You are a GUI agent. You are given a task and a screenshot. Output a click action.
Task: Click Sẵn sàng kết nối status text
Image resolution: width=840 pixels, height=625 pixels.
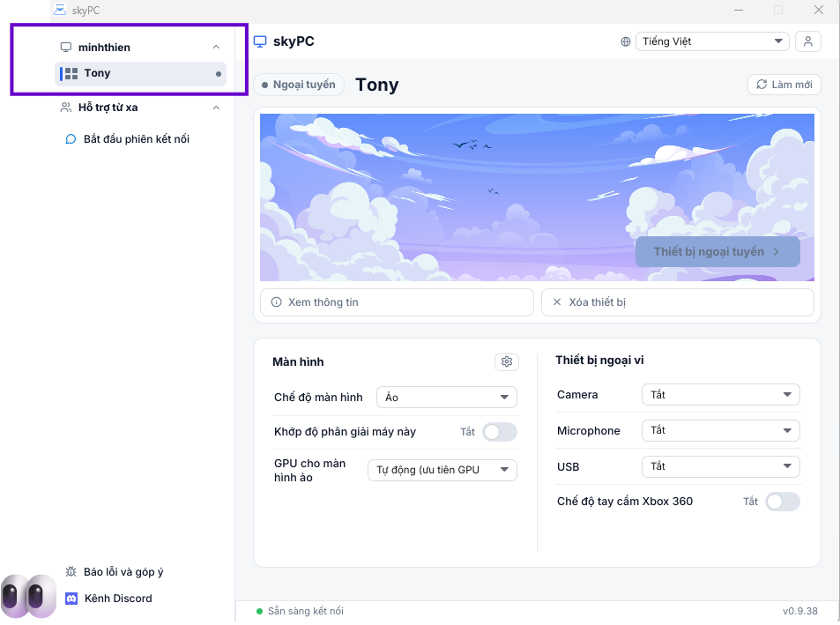305,611
